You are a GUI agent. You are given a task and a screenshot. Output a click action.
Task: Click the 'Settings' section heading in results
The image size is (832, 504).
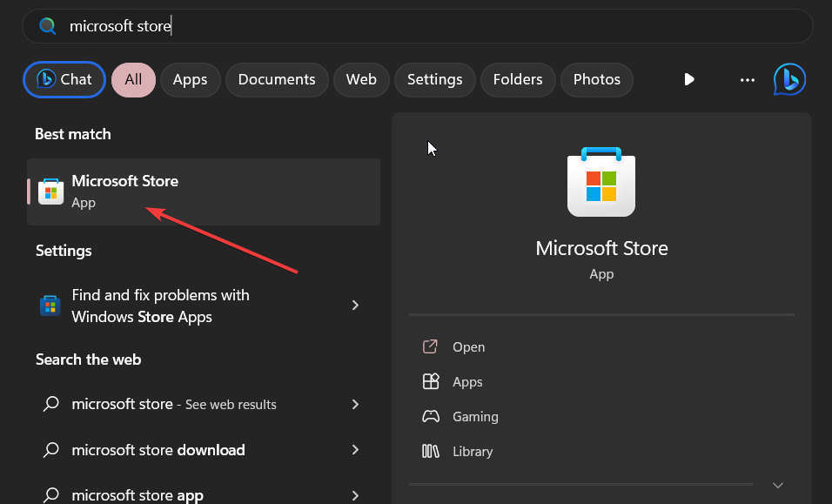coord(64,251)
